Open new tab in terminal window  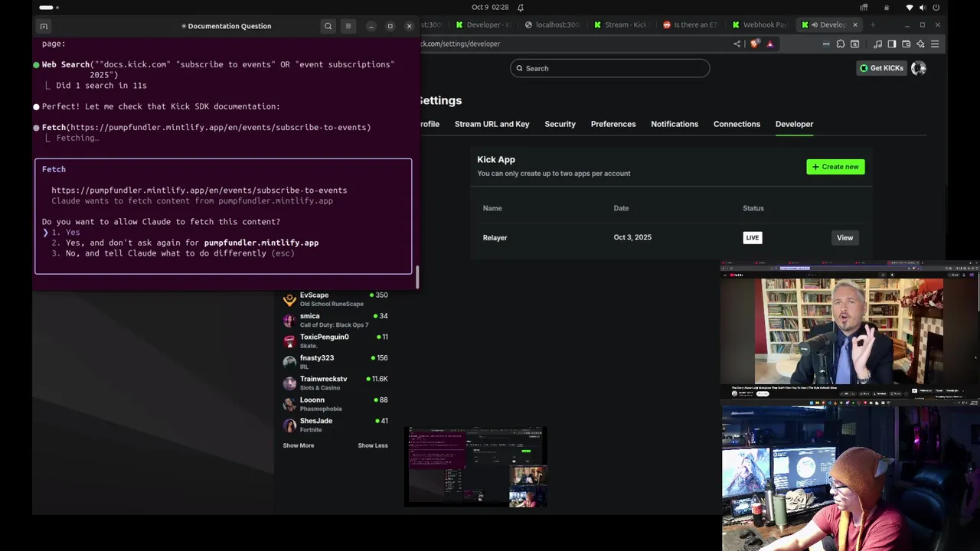tap(44, 26)
